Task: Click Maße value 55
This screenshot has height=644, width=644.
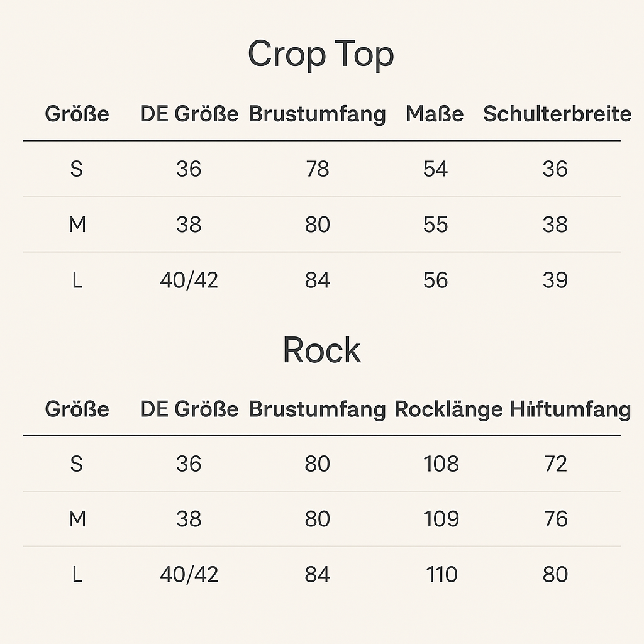Action: [x=435, y=225]
